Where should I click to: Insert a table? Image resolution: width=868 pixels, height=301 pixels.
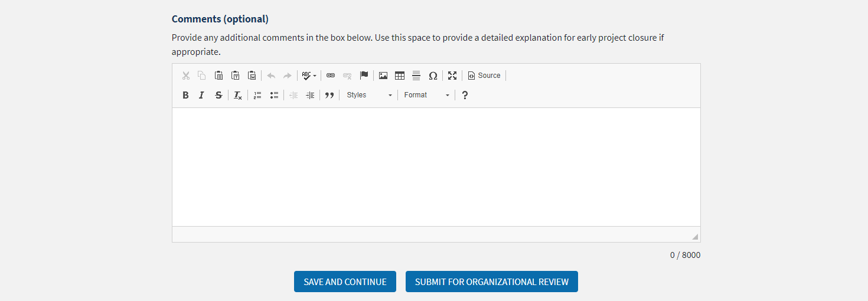click(x=400, y=76)
